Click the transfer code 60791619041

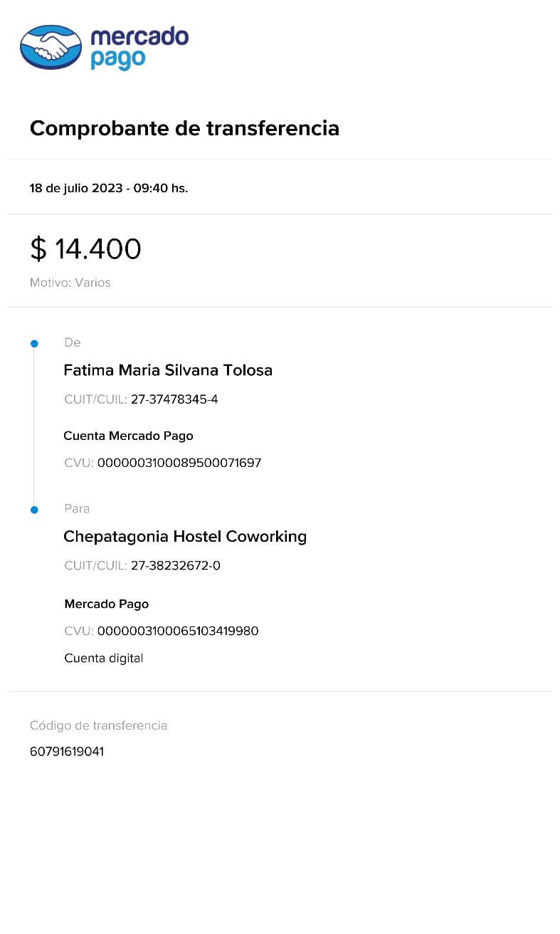click(x=67, y=751)
